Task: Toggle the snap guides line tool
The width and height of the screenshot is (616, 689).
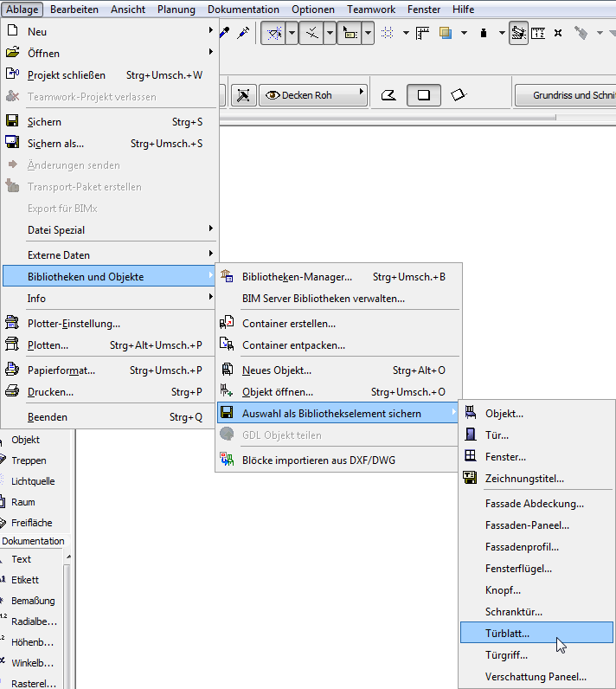Action: tap(311, 33)
